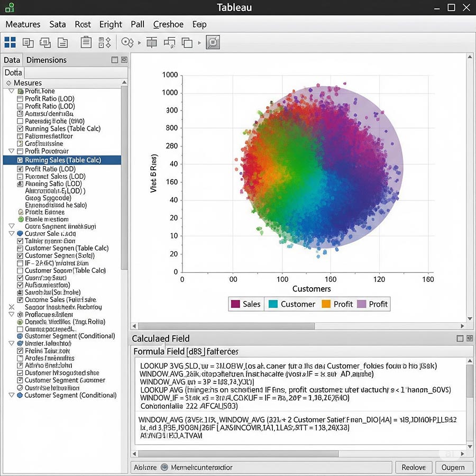This screenshot has height=476, width=476.
Task: Collapse the Profit Povotraur group
Action: [12, 151]
